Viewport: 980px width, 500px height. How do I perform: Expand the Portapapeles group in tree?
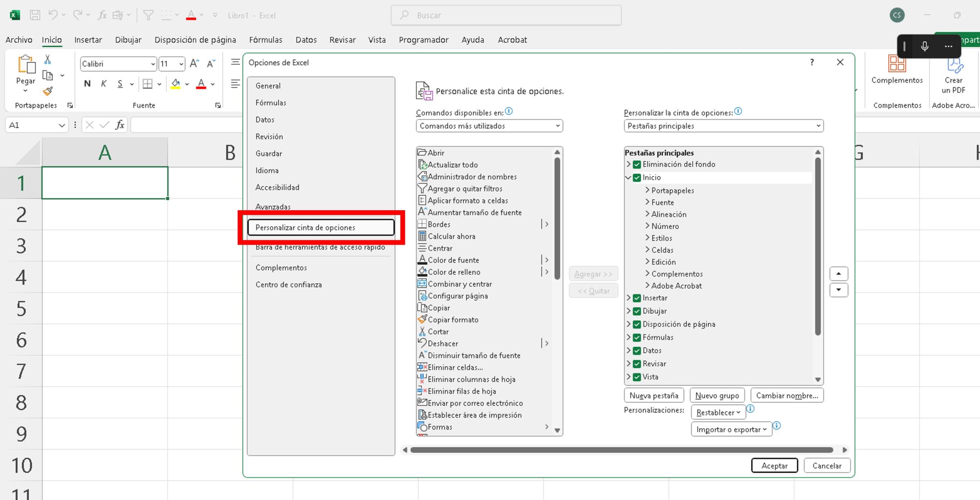point(647,190)
